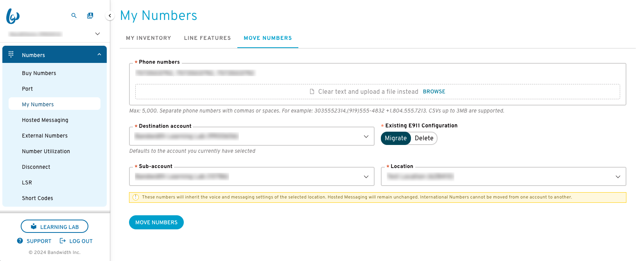Open the documentation library icon
The height and width of the screenshot is (261, 644).
pyautogui.click(x=90, y=16)
